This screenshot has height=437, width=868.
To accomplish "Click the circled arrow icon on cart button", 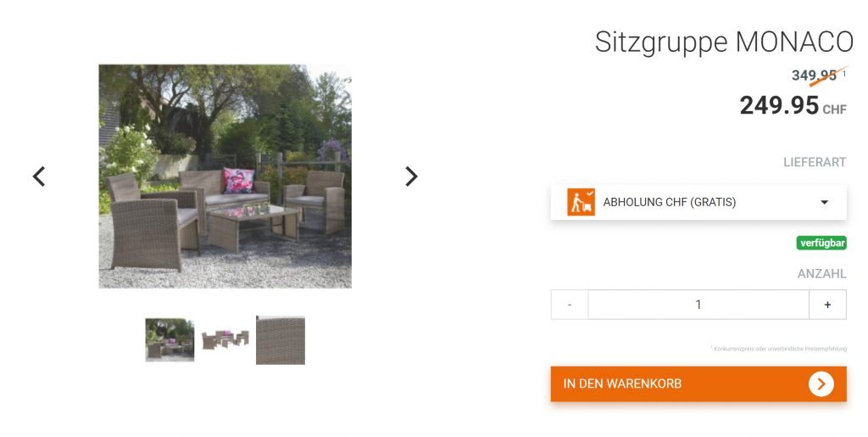I will [821, 384].
